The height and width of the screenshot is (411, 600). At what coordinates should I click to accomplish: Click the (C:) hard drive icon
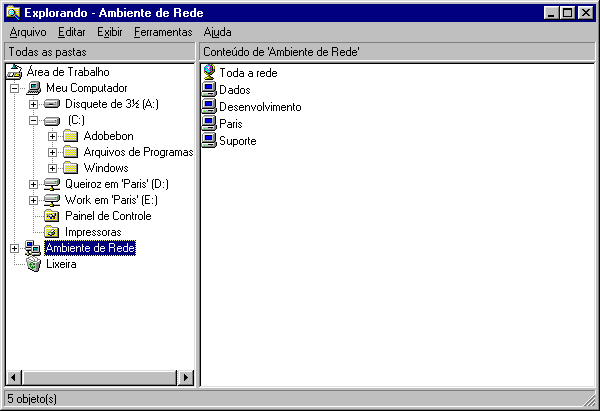(52, 121)
